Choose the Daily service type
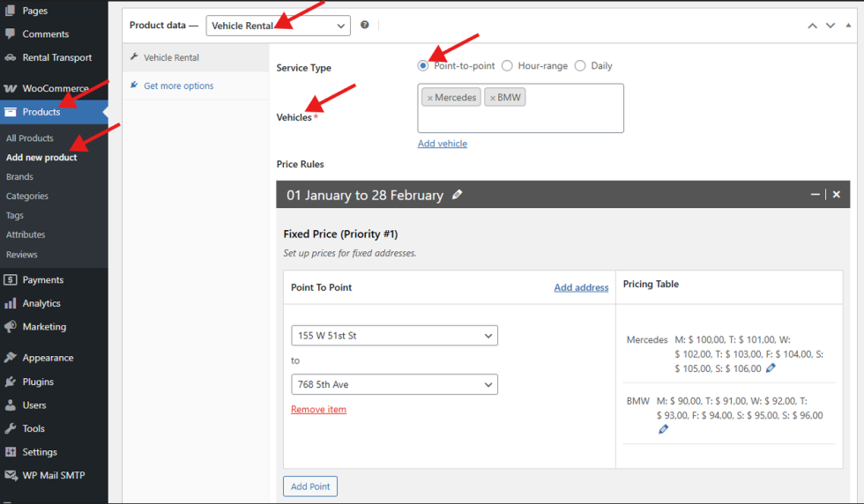Screen dimensions: 864x504 (x=580, y=65)
